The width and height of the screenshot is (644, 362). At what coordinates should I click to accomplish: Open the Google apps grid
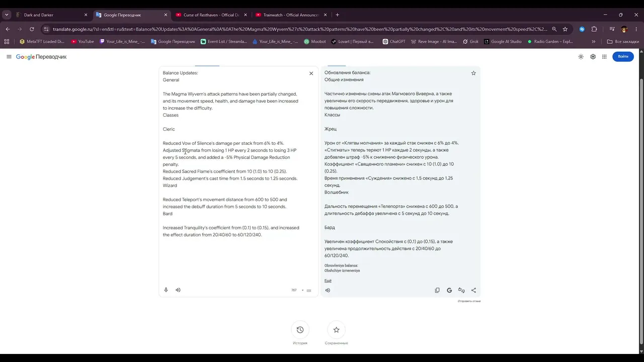click(604, 57)
